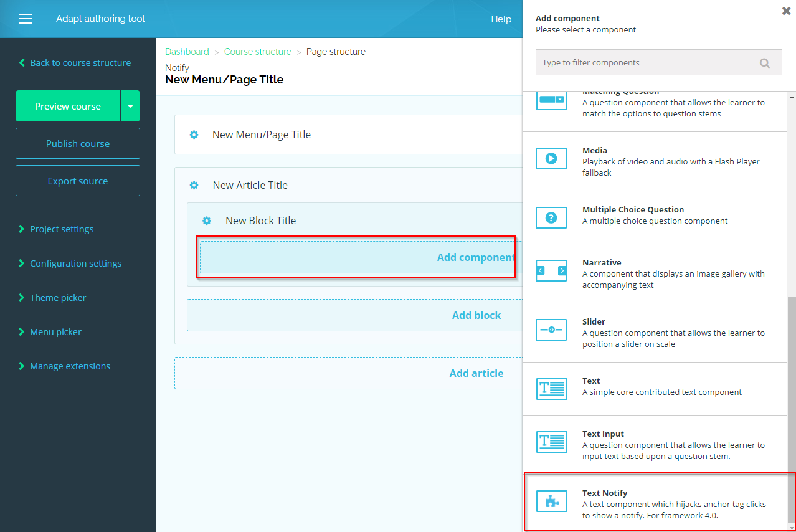Open settings gear for New Block Title
The image size is (796, 532).
207,221
